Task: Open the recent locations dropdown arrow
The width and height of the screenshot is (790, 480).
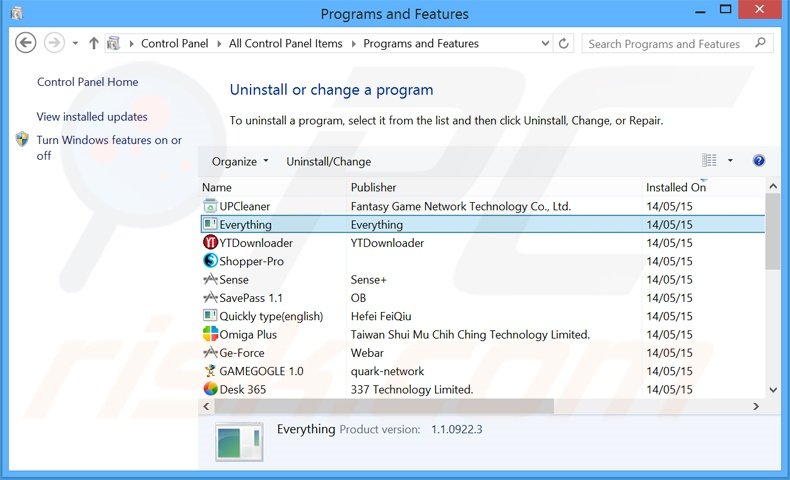Action: 75,43
